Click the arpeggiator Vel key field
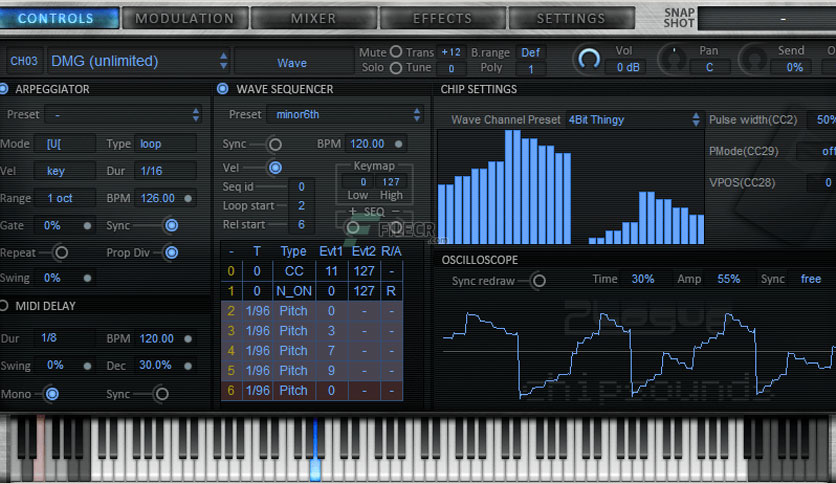 65,171
